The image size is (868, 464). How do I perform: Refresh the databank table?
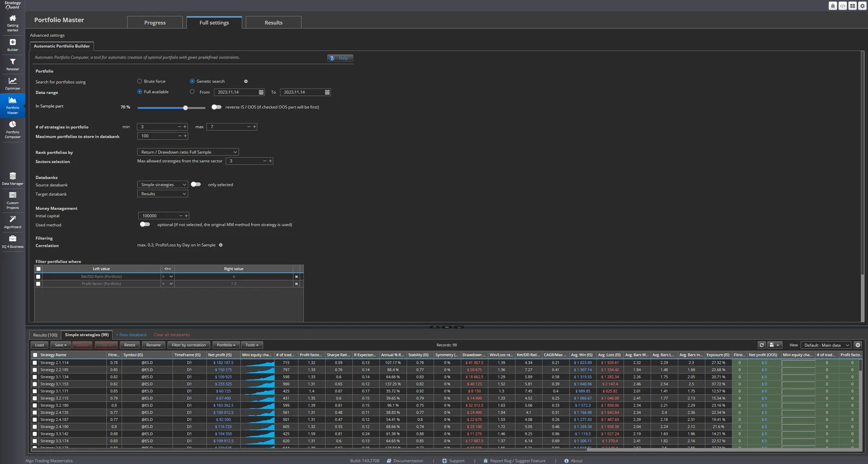pyautogui.click(x=762, y=345)
